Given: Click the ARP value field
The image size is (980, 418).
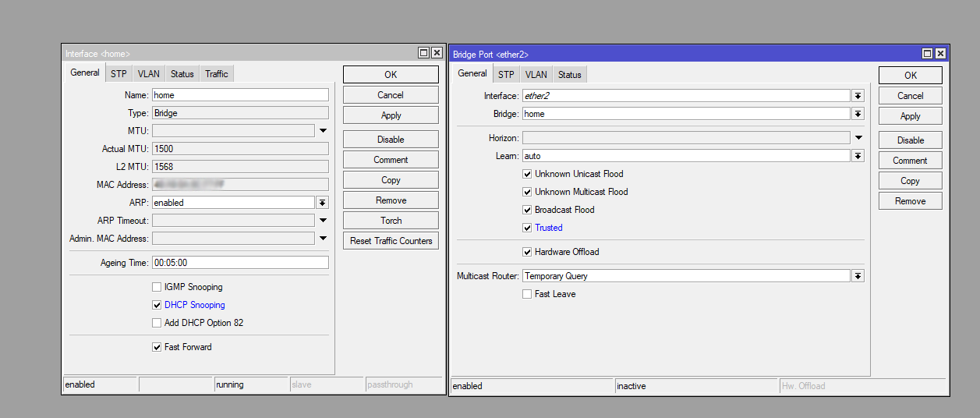Looking at the screenshot, I should point(233,202).
